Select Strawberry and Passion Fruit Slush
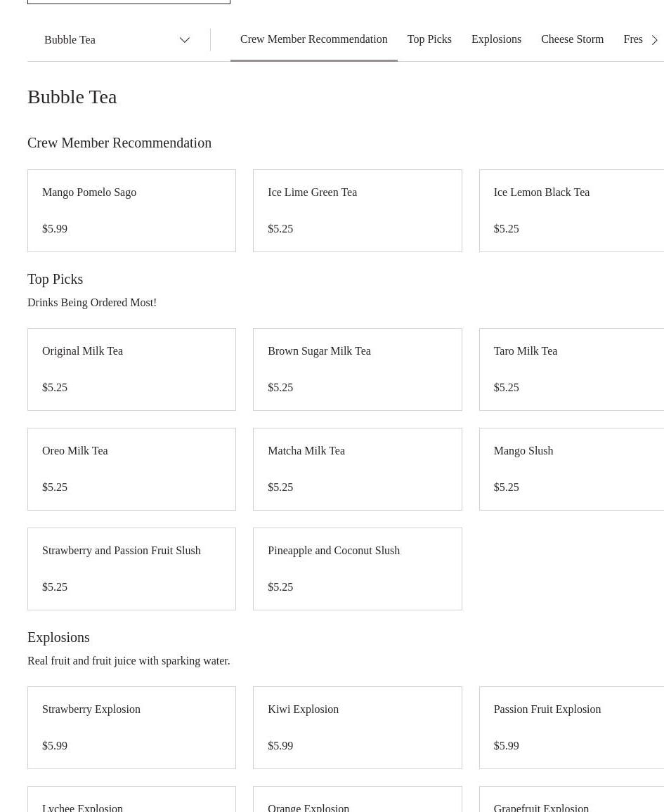Viewport: 664px width, 812px height. (x=131, y=568)
